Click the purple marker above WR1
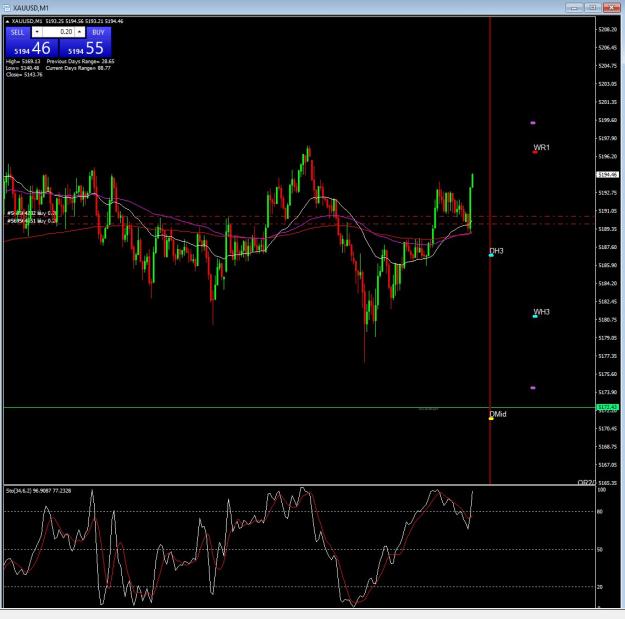 click(x=533, y=123)
